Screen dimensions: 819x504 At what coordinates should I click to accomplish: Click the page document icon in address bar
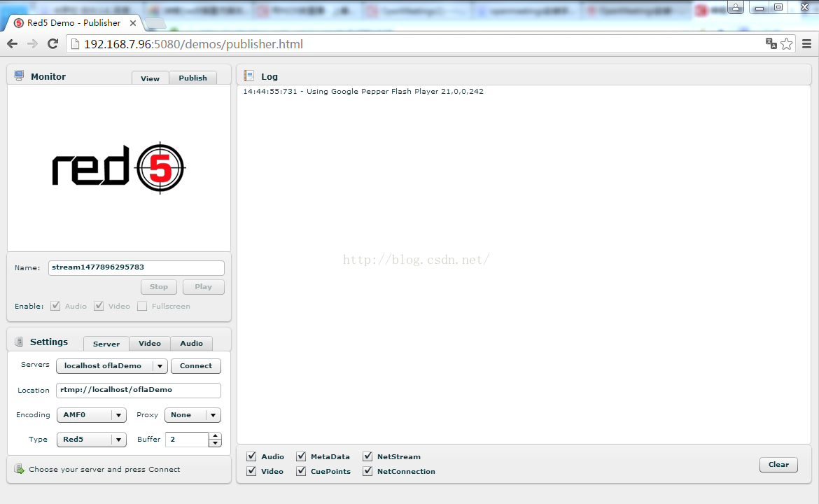coord(75,44)
